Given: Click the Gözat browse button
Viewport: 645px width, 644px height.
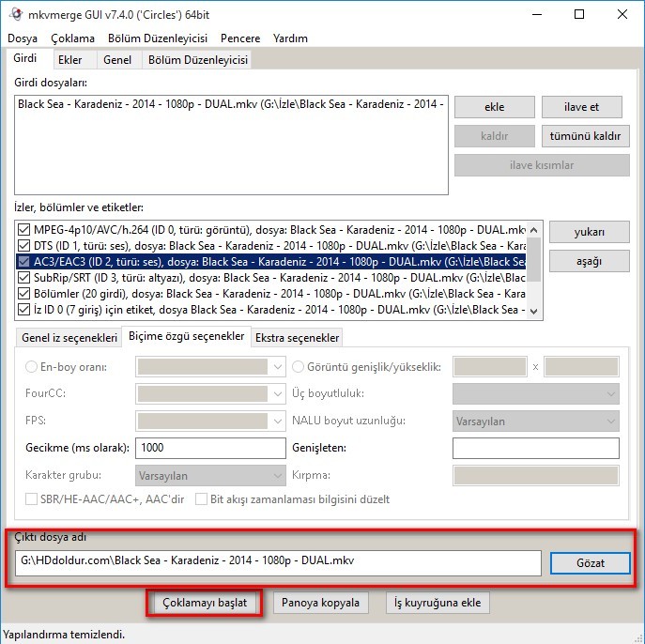Looking at the screenshot, I should (x=590, y=562).
